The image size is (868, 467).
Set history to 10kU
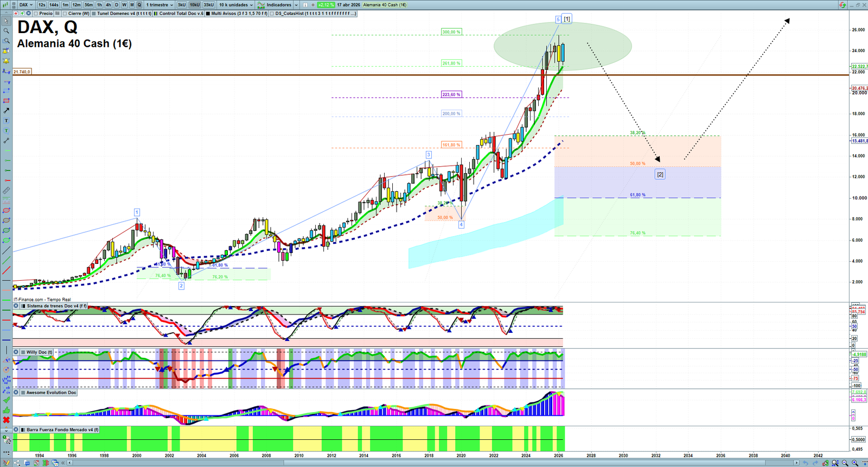195,5
